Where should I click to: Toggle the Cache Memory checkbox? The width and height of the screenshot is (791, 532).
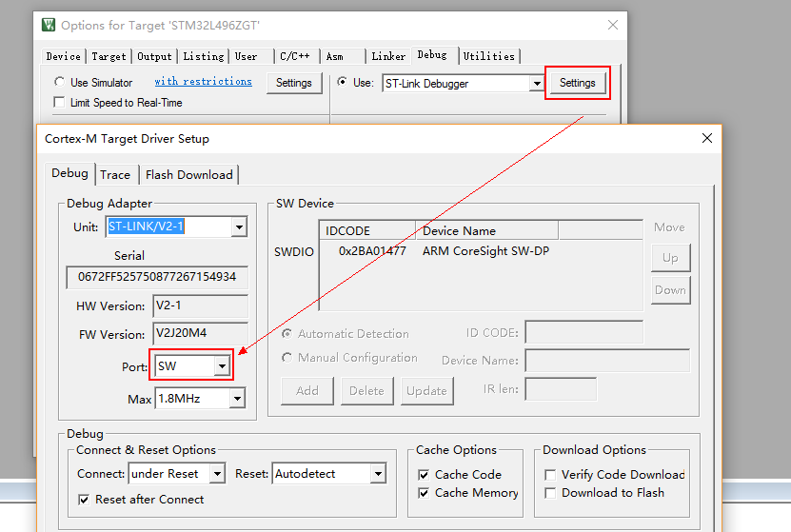pos(425,493)
